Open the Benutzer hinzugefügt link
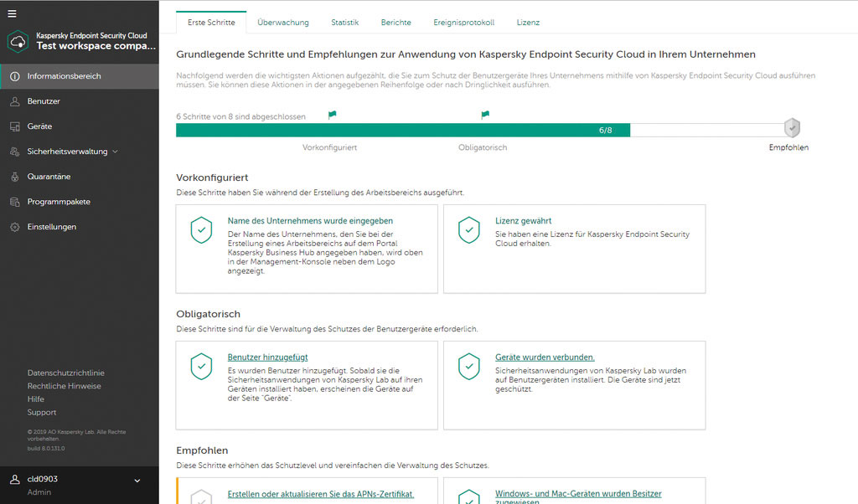The height and width of the screenshot is (504, 858). coord(267,357)
